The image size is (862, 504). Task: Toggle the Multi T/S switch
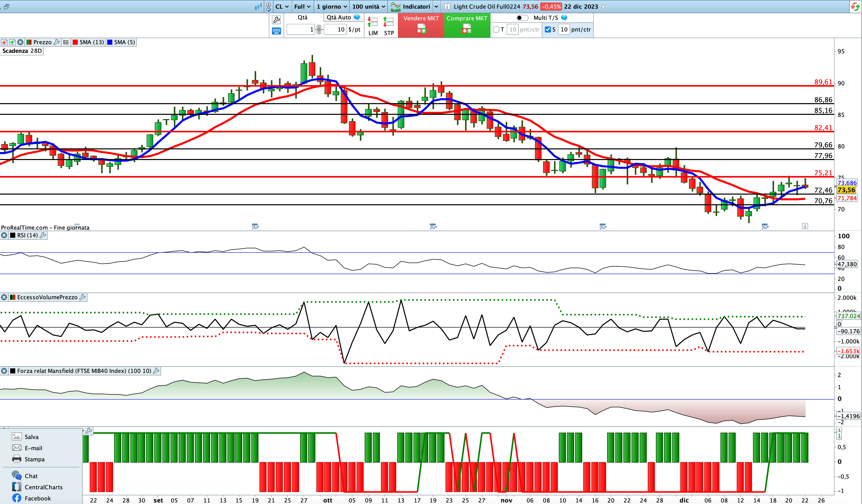522,18
